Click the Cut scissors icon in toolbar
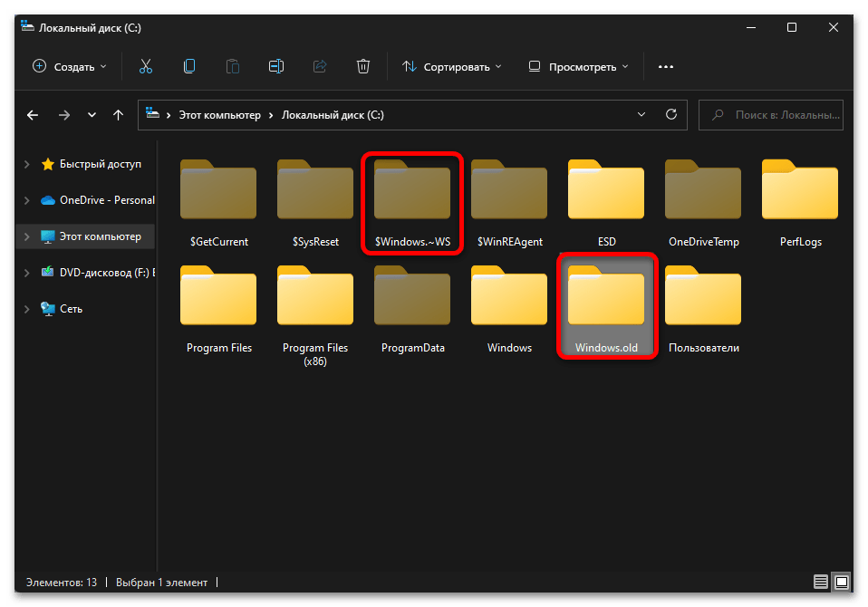This screenshot has height=607, width=868. coord(145,66)
